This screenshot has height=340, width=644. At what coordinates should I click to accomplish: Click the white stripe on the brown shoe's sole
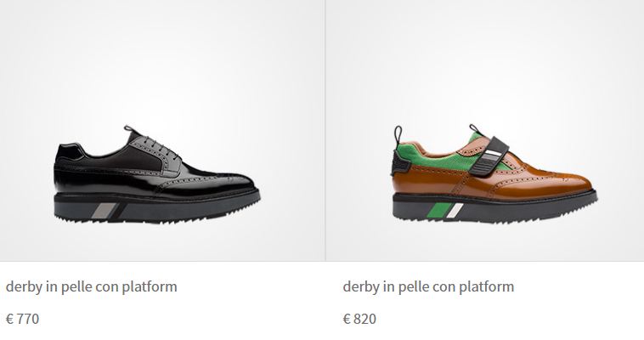(455, 210)
